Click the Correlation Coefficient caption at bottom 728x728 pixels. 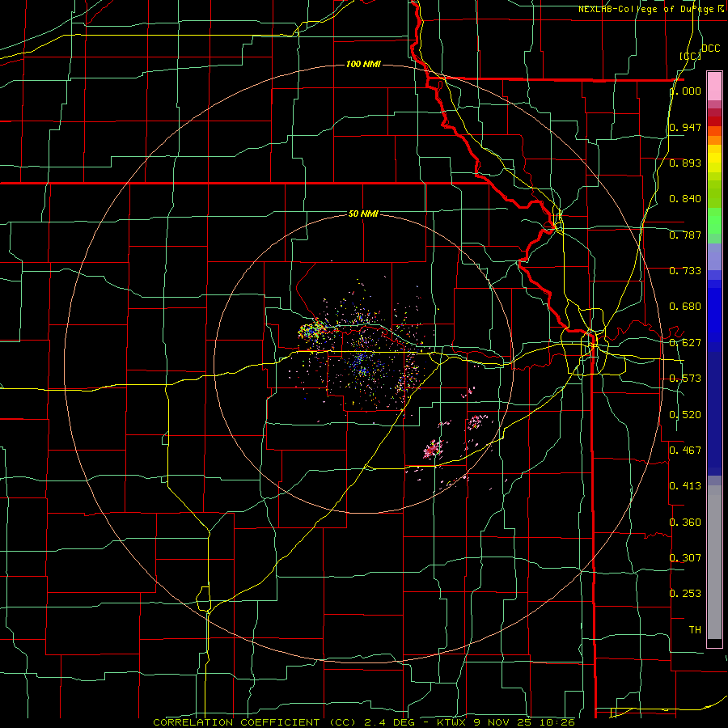[x=364, y=722]
